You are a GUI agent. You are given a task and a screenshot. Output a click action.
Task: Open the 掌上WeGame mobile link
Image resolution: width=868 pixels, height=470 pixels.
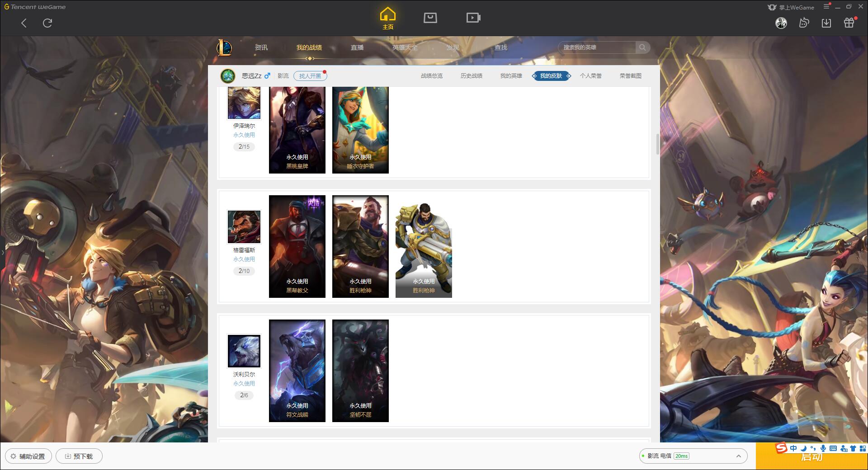coord(791,7)
